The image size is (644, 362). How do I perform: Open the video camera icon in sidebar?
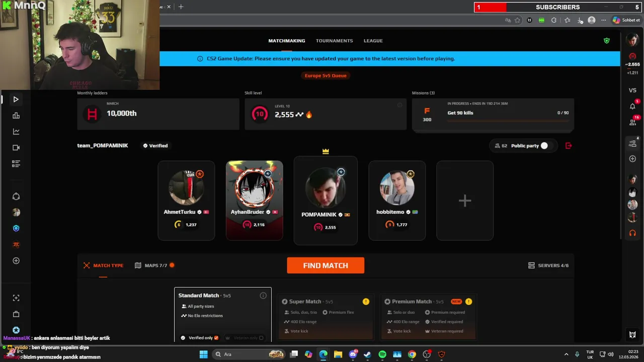[16, 148]
